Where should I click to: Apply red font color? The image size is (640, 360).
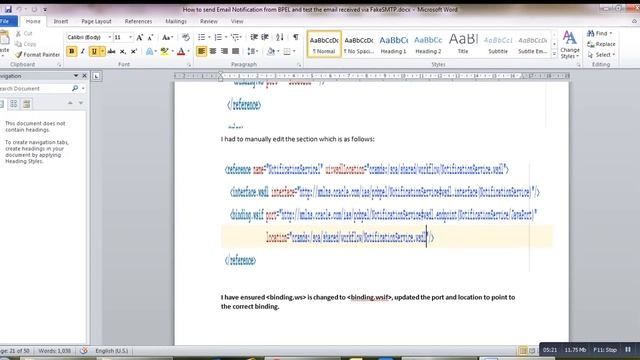point(181,51)
